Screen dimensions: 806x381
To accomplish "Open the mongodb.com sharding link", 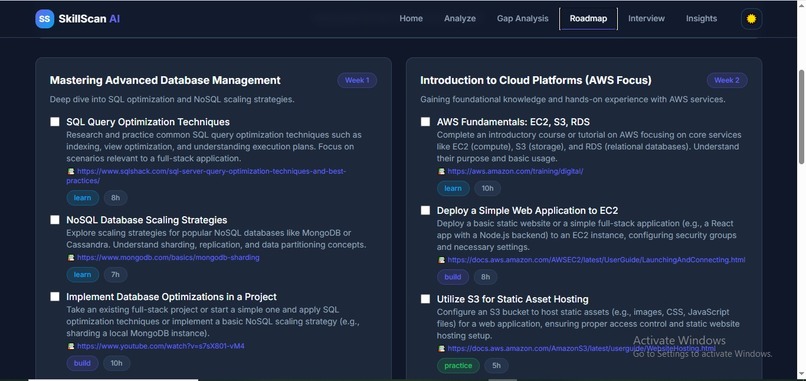I will (168, 258).
